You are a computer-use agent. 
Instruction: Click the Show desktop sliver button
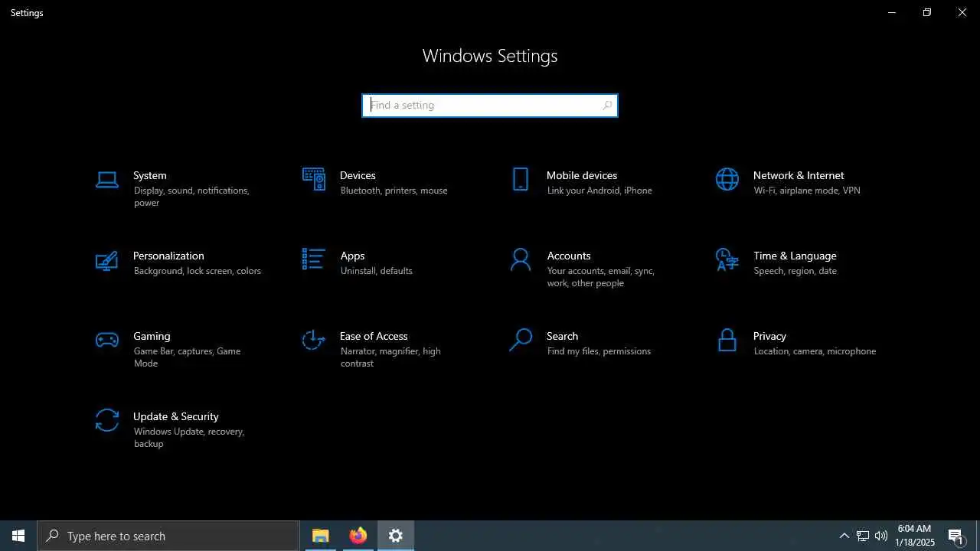[x=978, y=536]
